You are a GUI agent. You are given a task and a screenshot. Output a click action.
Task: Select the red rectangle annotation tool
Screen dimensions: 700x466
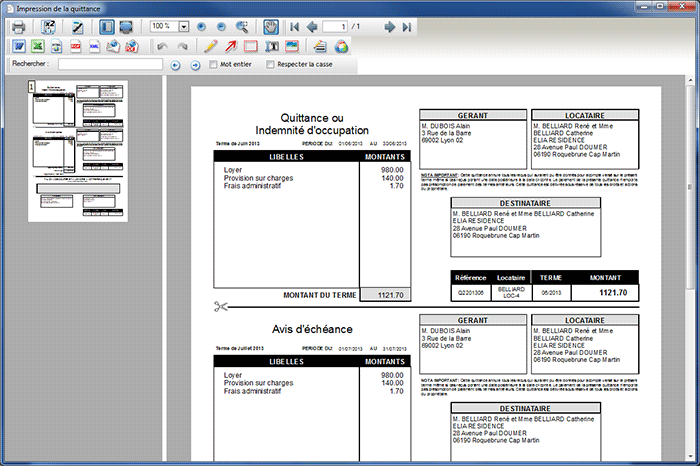(251, 46)
